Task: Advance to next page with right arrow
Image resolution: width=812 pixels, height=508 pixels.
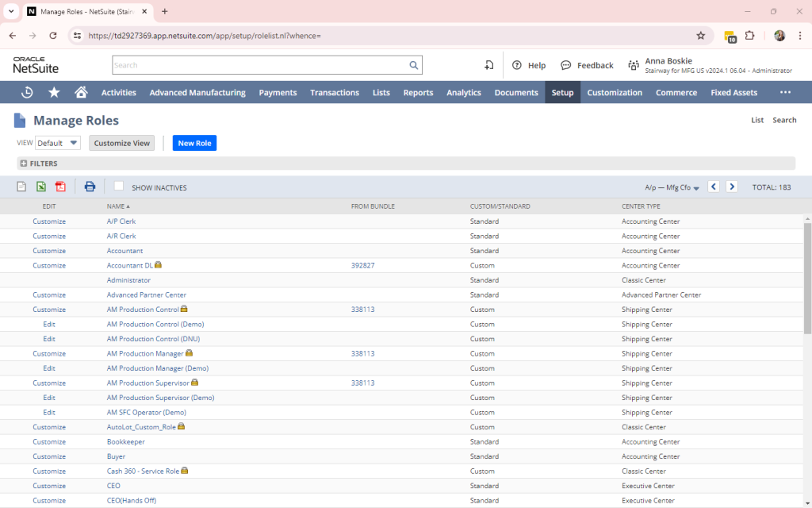Action: 731,186
